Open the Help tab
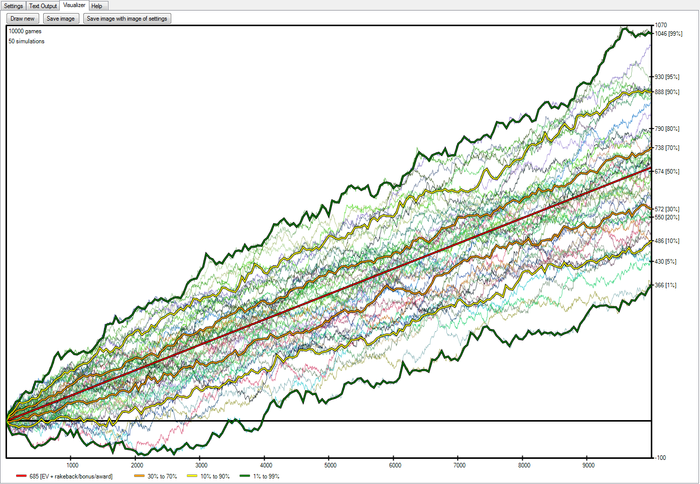700x484 pixels. (x=97, y=6)
